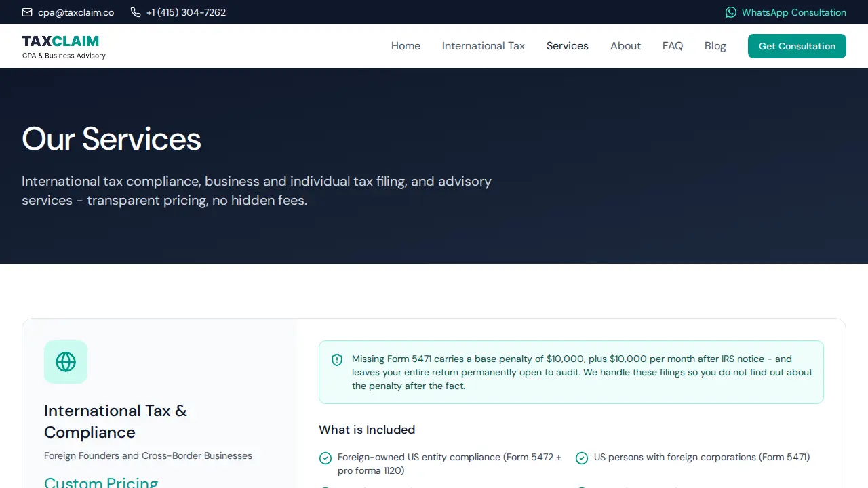Image resolution: width=868 pixels, height=488 pixels.
Task: Click the Missing Form 5471 penalty notice
Action: coord(571,372)
